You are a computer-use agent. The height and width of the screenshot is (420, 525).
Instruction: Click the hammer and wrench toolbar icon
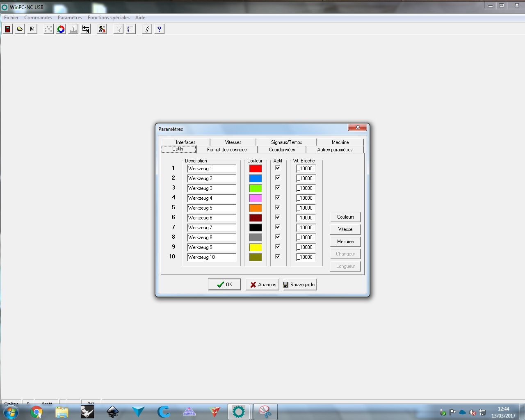point(102,29)
